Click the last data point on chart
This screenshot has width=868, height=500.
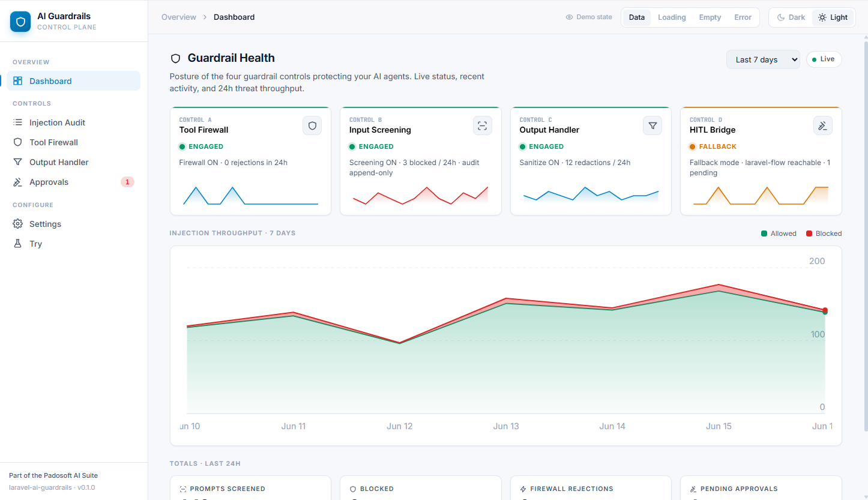click(x=825, y=310)
